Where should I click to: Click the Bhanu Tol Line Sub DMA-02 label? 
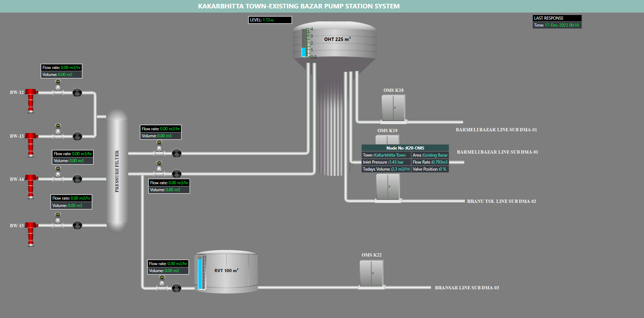click(x=501, y=201)
